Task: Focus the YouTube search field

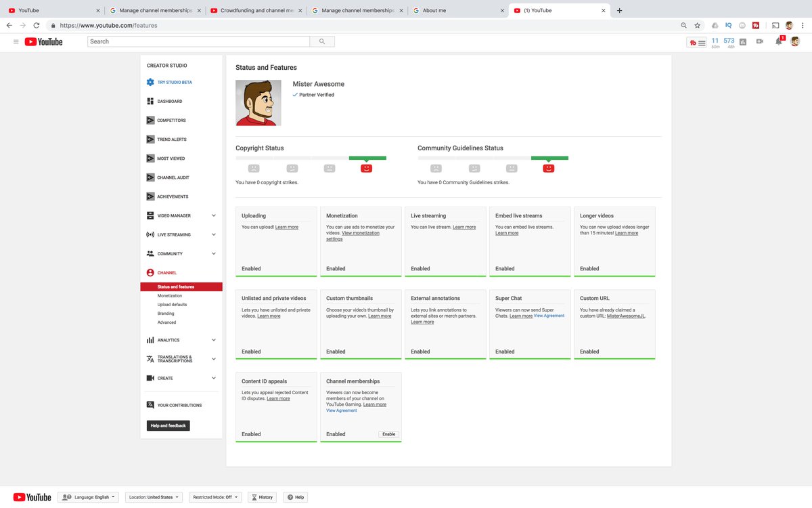Action: (x=199, y=41)
